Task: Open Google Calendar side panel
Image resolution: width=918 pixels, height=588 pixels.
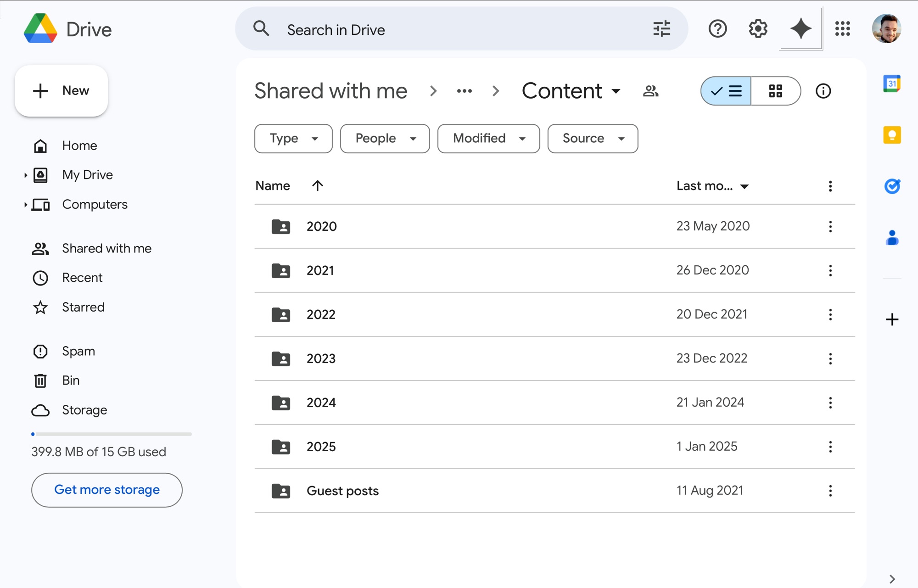Action: click(x=891, y=83)
